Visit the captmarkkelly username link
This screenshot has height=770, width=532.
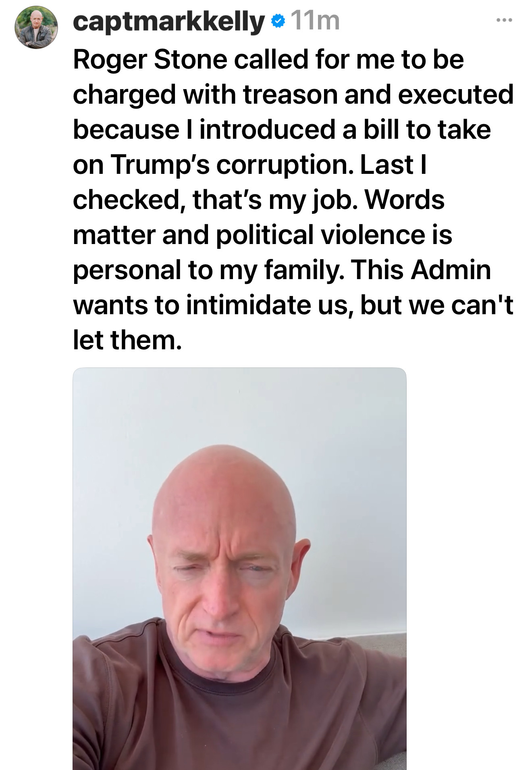pos(169,21)
